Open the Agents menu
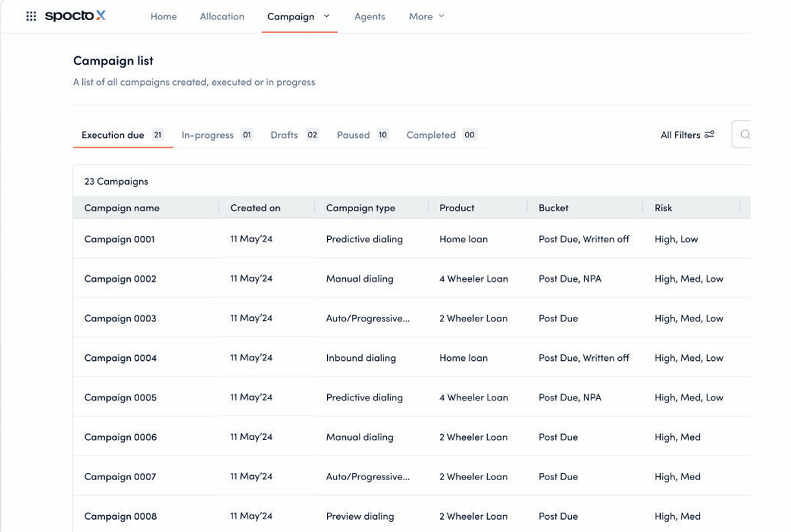This screenshot has height=532, width=791. tap(370, 16)
